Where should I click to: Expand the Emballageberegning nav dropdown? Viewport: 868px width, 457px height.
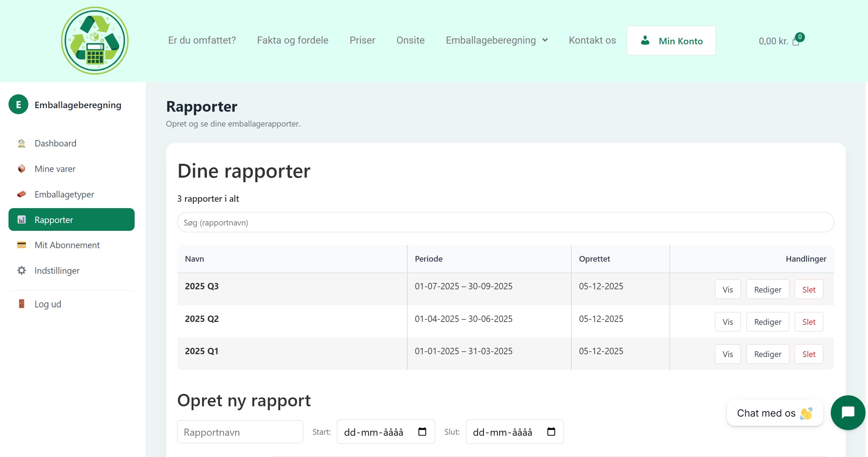tap(545, 40)
